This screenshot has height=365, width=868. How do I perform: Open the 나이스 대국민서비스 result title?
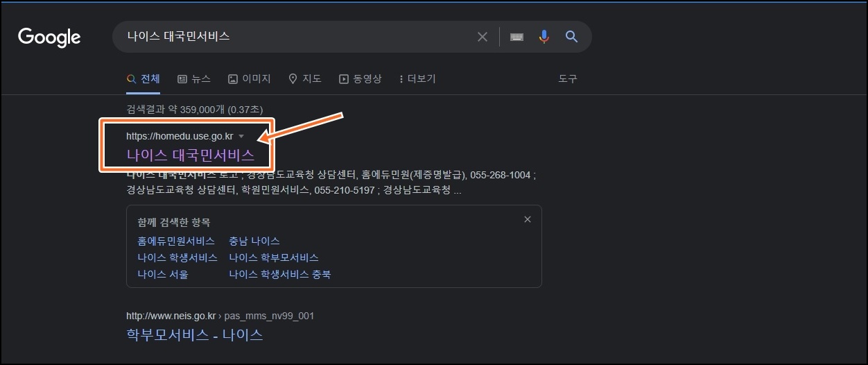191,155
